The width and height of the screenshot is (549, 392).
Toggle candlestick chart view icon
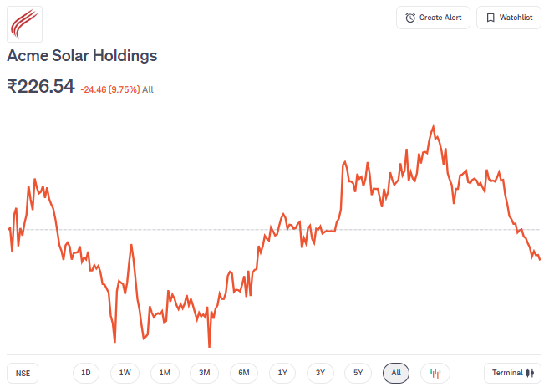(x=435, y=373)
